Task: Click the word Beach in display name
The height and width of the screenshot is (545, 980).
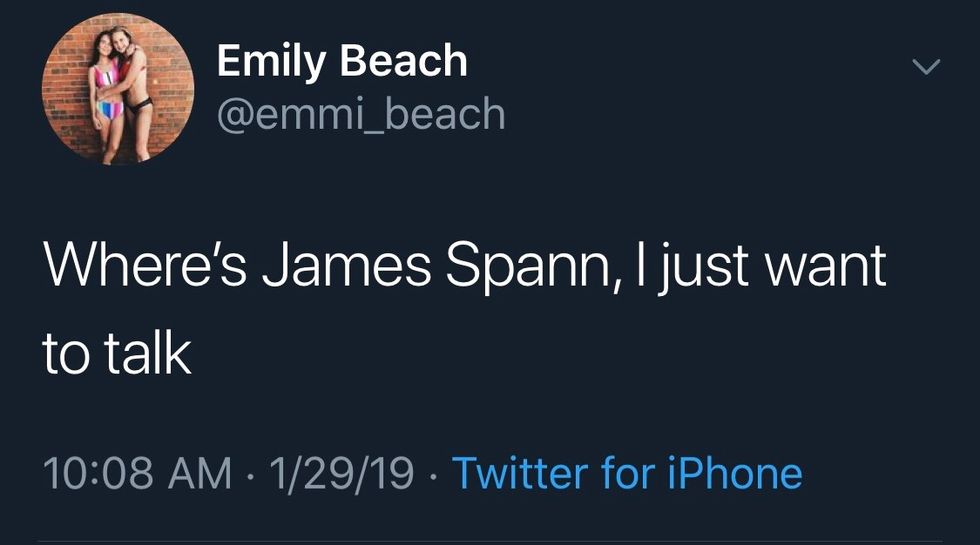Action: pos(404,62)
